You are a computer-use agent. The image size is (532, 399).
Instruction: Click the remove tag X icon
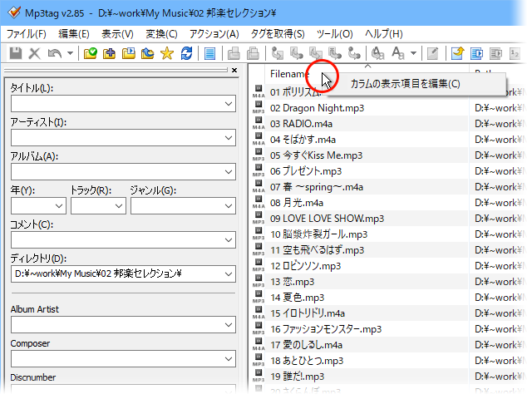(34, 53)
